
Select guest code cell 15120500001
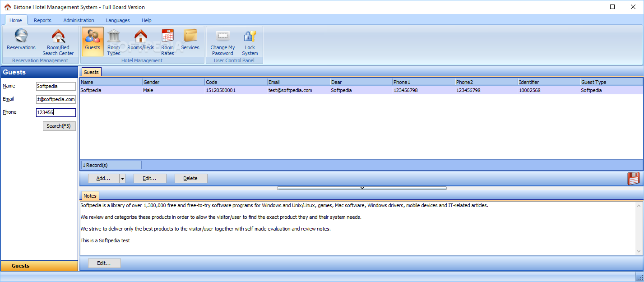(236, 90)
